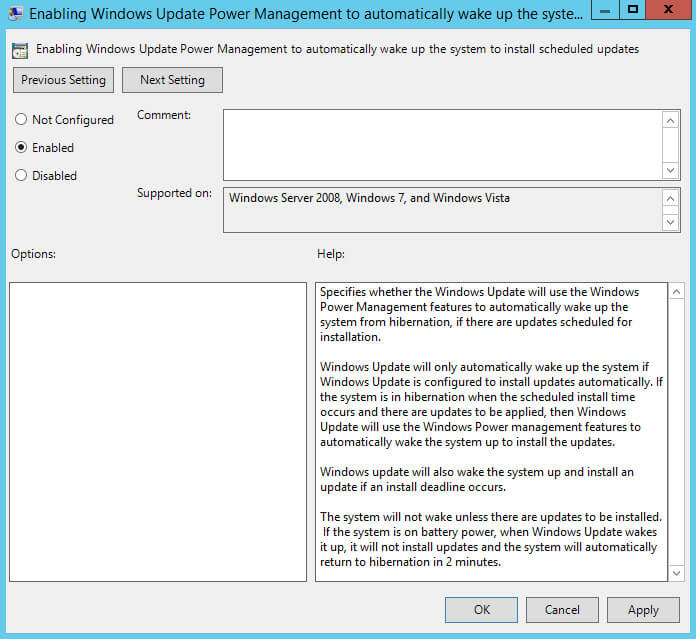696x639 pixels.
Task: Confirm with the OK button
Action: click(x=482, y=610)
